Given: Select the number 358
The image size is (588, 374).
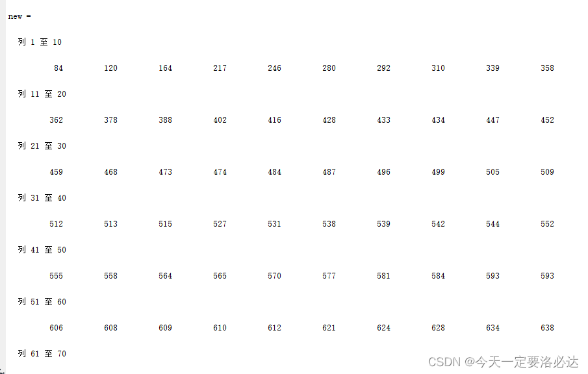Looking at the screenshot, I should (548, 68).
